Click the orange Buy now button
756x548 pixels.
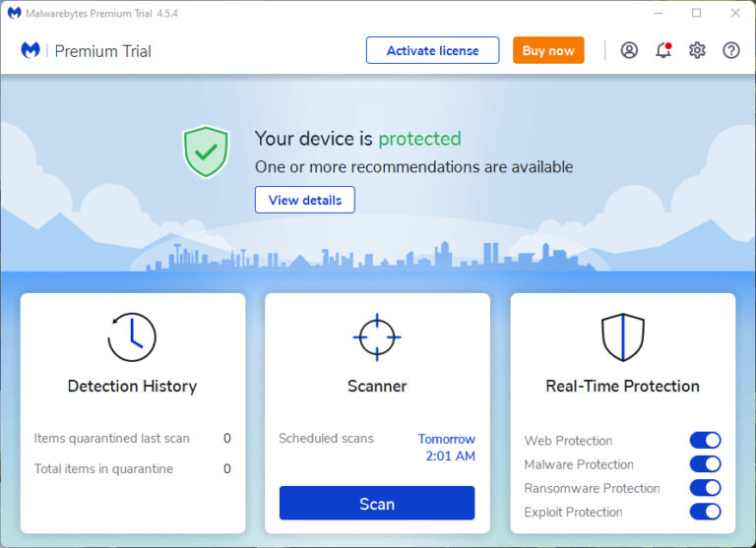[548, 50]
